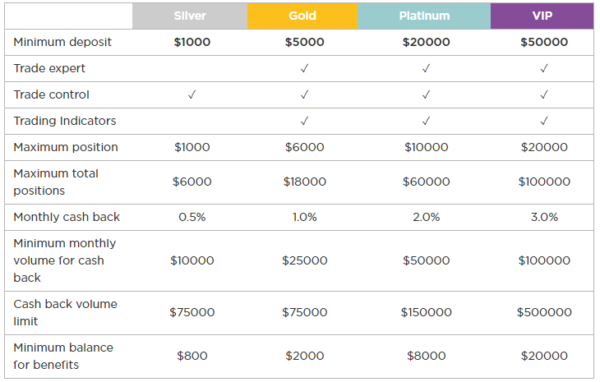600x382 pixels.
Task: Click Gold Trade expert checkmark
Action: pyautogui.click(x=305, y=69)
